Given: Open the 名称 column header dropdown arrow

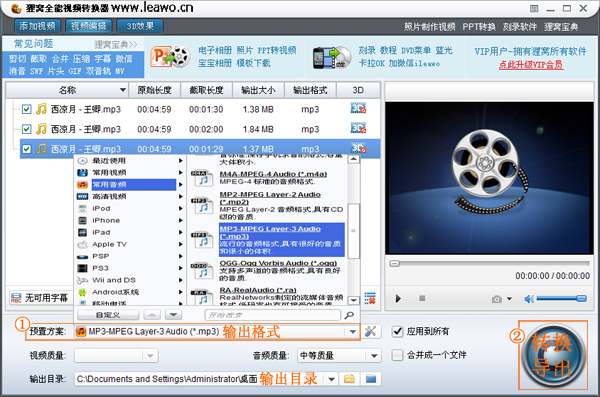Looking at the screenshot, I should [122, 90].
